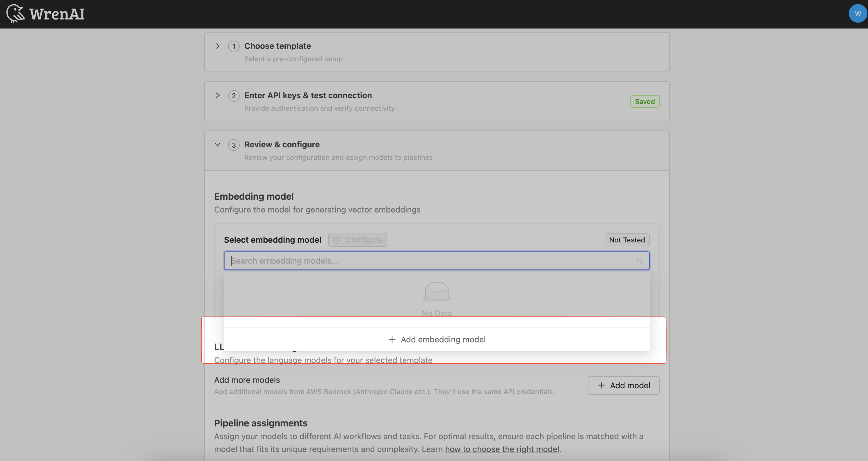Click the Saved status badge
Image resolution: width=868 pixels, height=461 pixels.
tap(644, 101)
